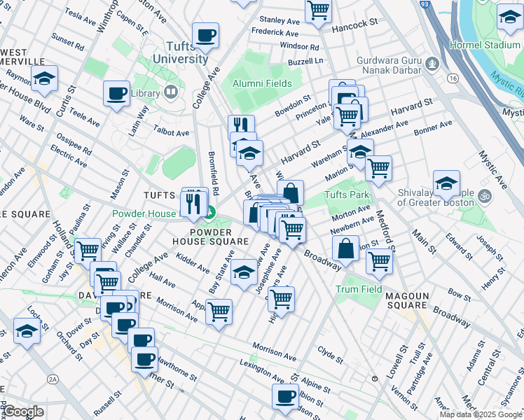
Task: Select the Stanley Ave street label
Action: click(x=280, y=20)
